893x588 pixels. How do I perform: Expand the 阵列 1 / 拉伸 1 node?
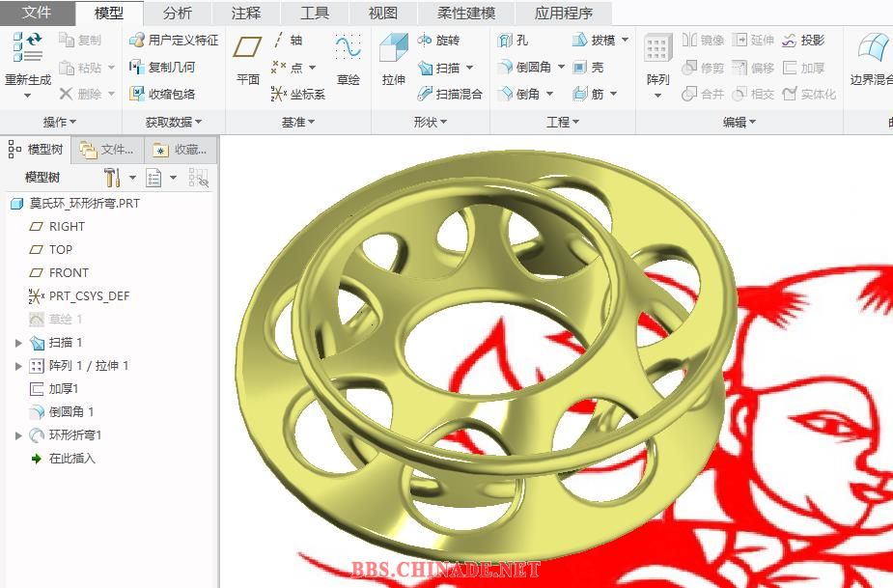point(18,366)
